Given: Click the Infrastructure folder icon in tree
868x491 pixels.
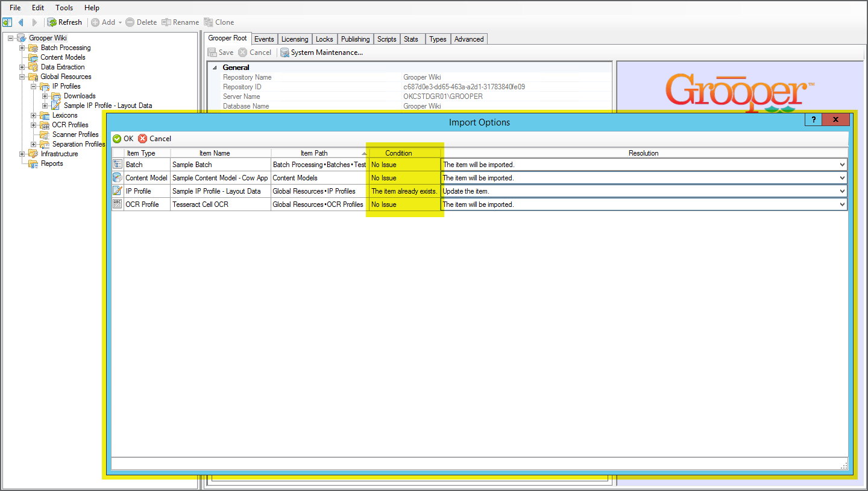Looking at the screenshot, I should point(33,154).
